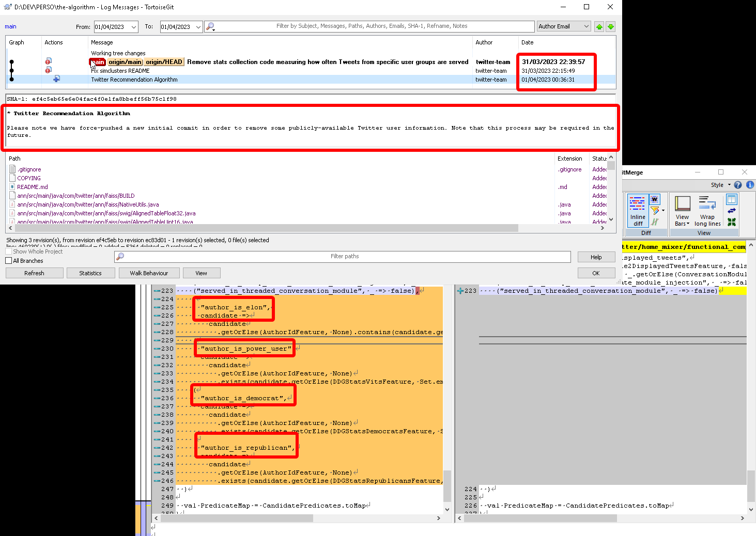Click the Walk Behaviour button
This screenshot has width=756, height=536.
(149, 273)
